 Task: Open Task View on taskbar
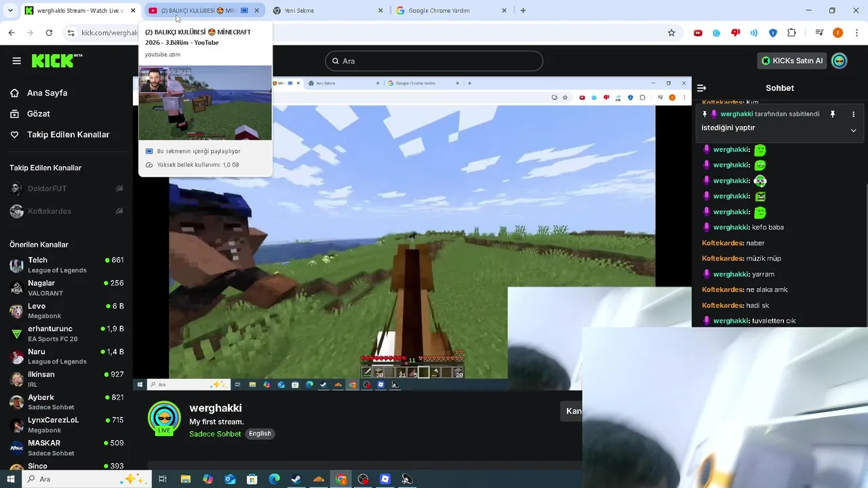pos(163,479)
